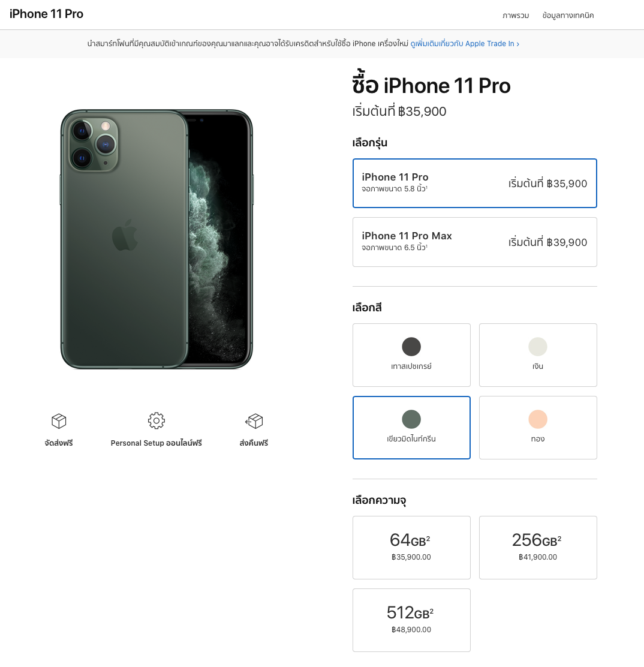
Task: Click the จัดส่งฟรี text label
Action: pos(58,443)
